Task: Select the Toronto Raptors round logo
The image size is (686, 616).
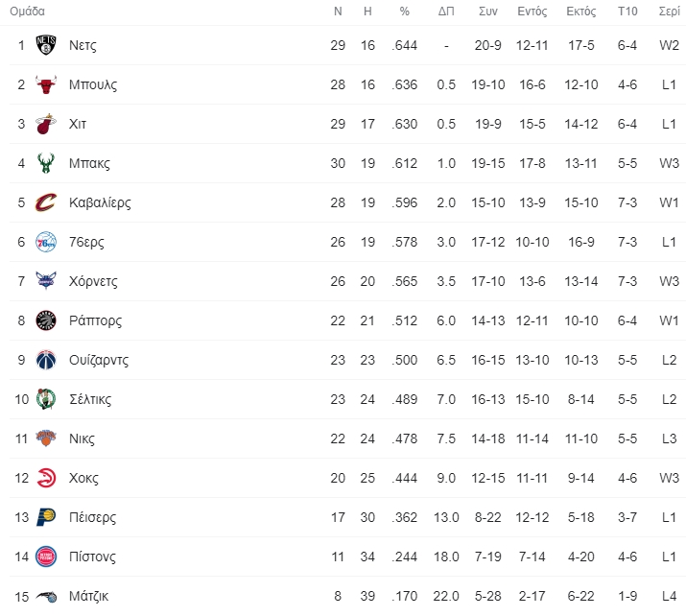Action: [46, 320]
